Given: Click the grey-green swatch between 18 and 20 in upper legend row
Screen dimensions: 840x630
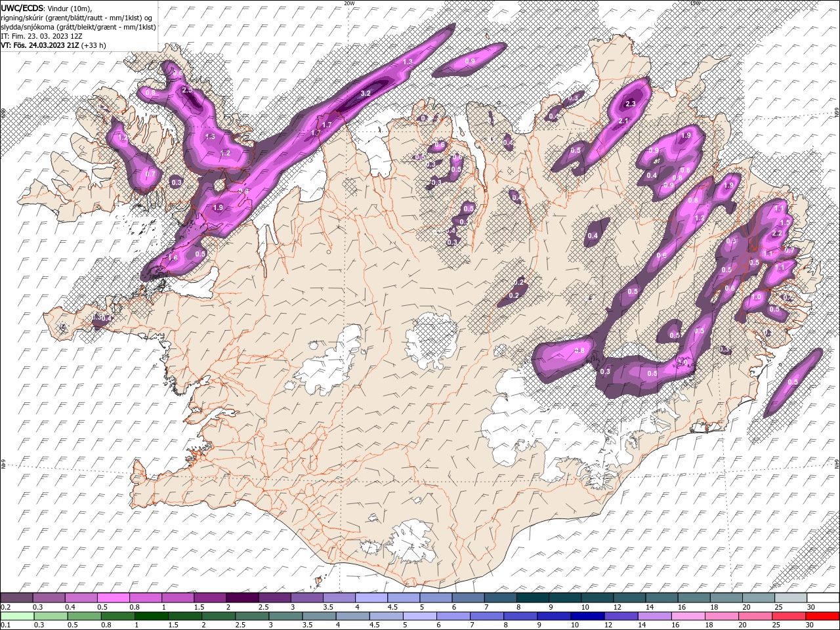Looking at the screenshot, I should [x=726, y=598].
